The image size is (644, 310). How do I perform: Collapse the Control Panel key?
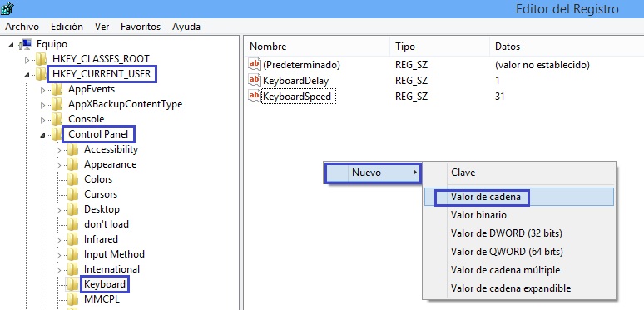point(42,135)
